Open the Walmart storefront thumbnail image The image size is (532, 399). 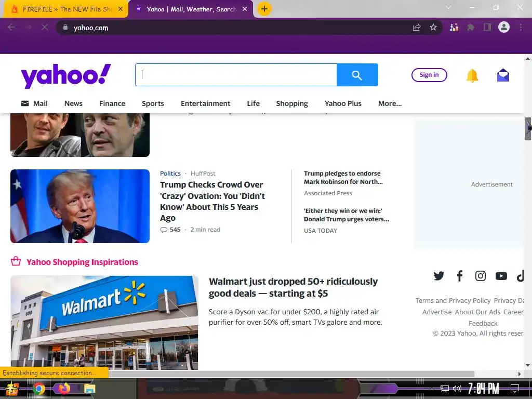coord(104,323)
